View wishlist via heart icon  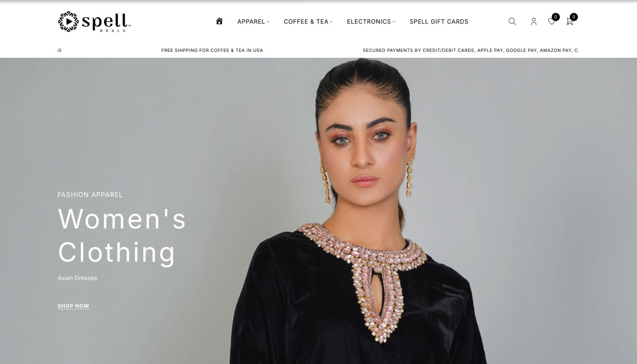551,21
